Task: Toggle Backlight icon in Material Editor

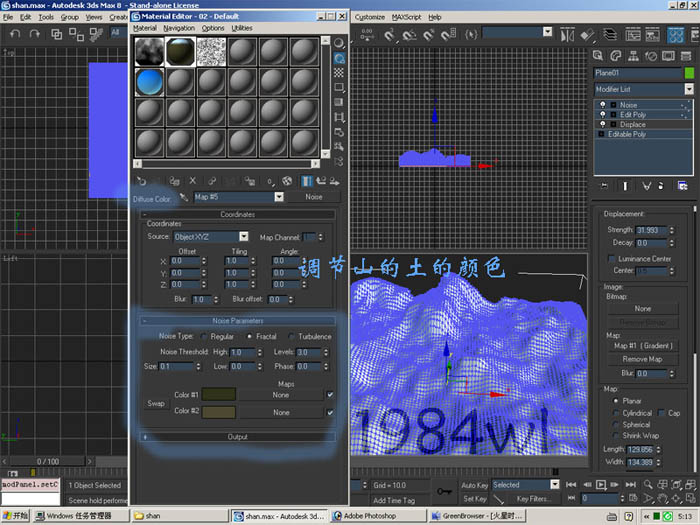Action: coord(339,58)
